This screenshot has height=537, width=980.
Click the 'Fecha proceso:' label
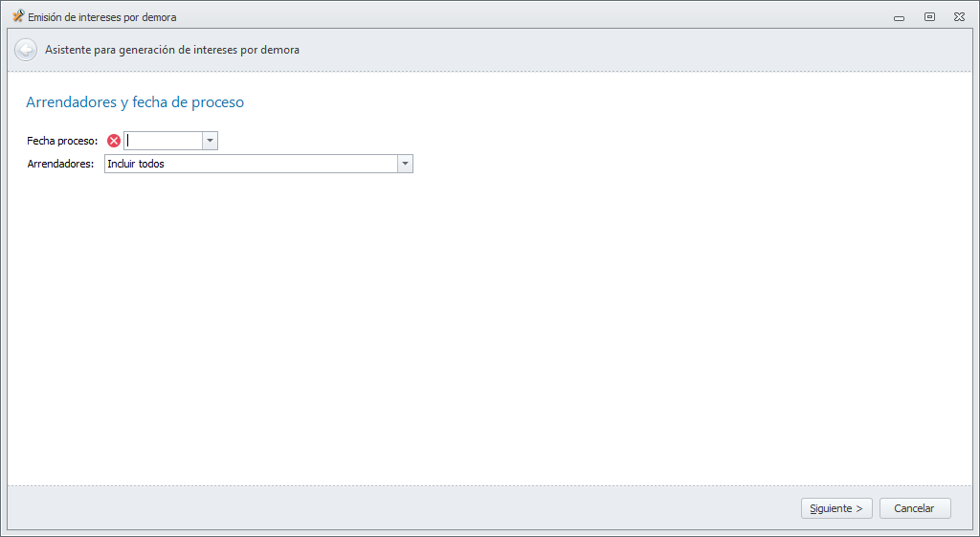tap(63, 141)
